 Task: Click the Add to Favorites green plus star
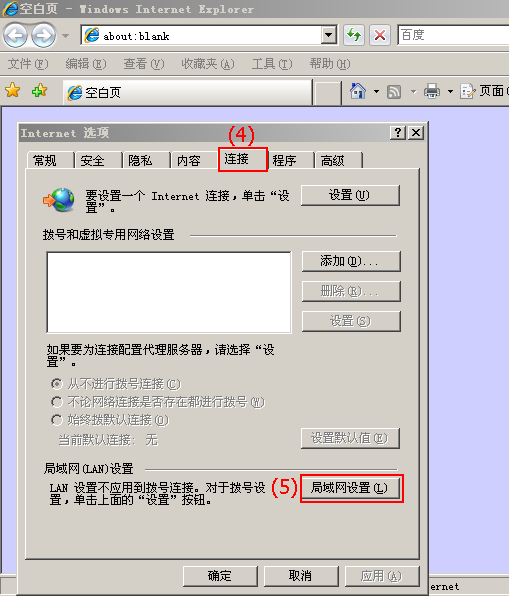(x=40, y=90)
